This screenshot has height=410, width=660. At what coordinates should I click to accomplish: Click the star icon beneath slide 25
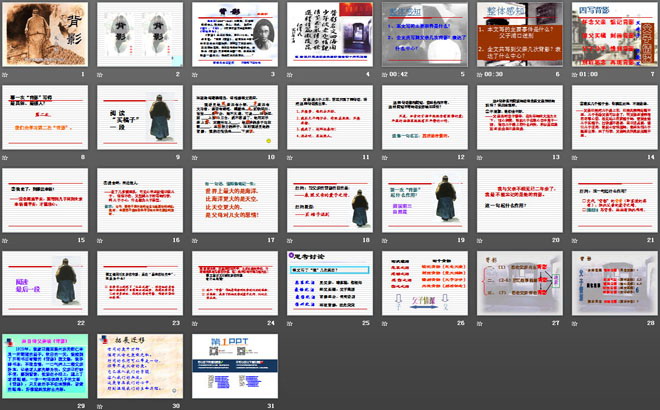[289, 323]
